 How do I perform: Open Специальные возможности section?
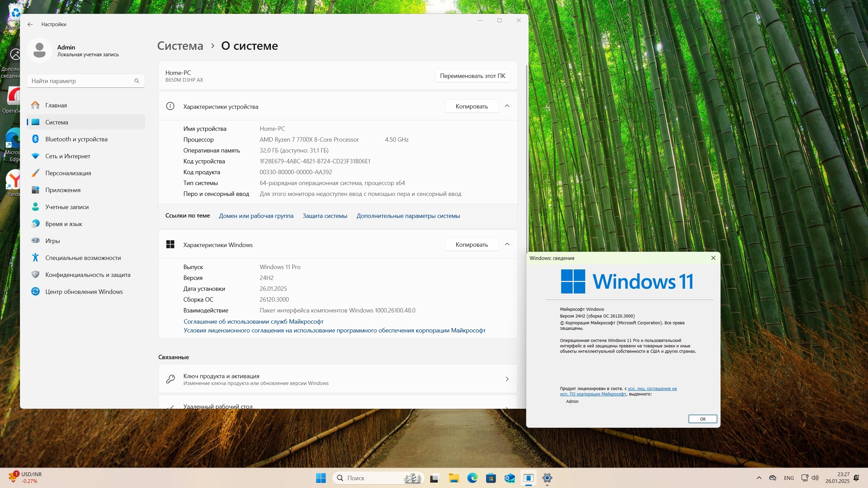(83, 258)
